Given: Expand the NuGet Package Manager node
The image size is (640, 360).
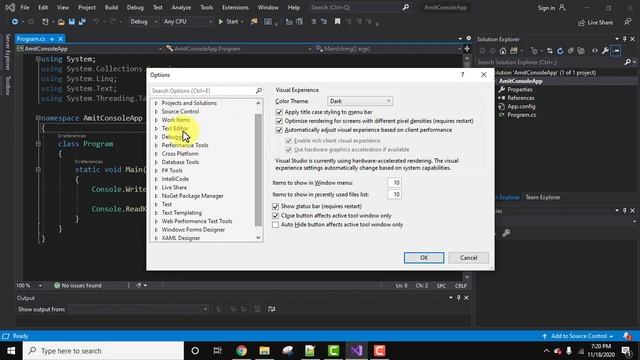Looking at the screenshot, I should pos(156,196).
